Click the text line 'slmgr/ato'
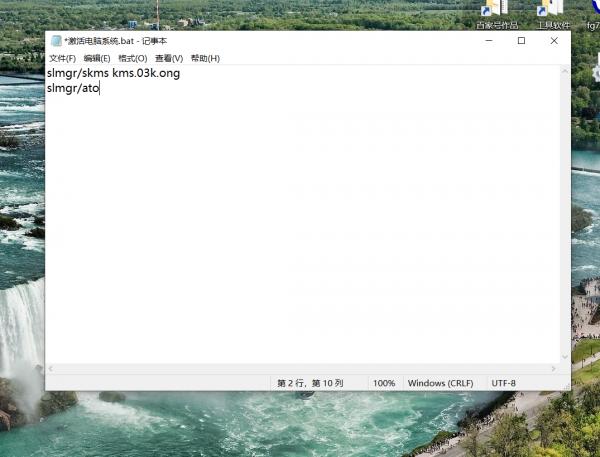The image size is (600, 457). 73,88
